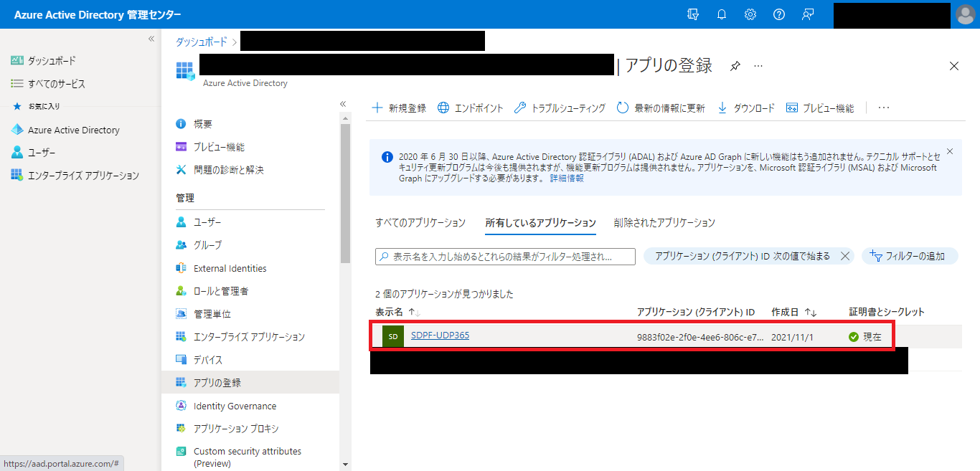Expand toolbar overflow ellipsis menu
Viewport: 980px width, 471px height.
pos(884,108)
